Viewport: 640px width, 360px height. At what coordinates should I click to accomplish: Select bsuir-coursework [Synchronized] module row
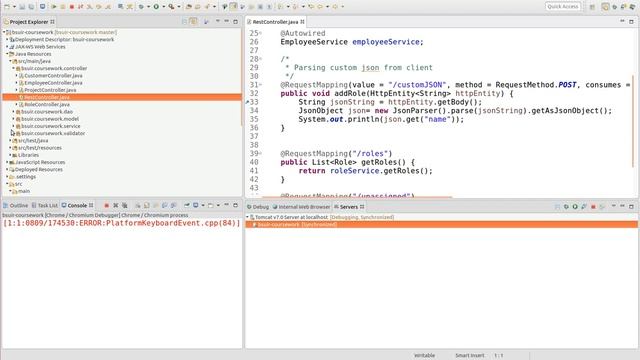[x=441, y=224]
